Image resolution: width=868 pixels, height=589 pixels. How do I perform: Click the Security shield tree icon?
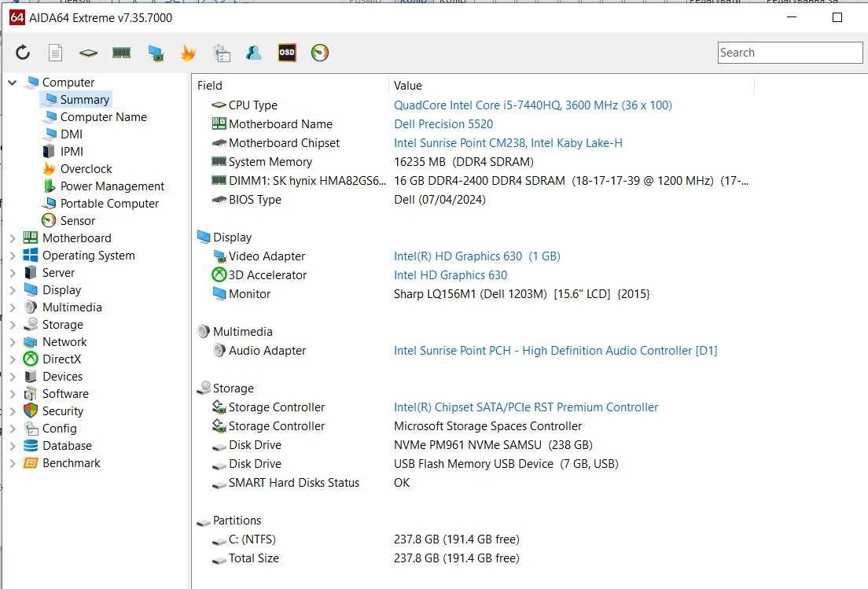(x=31, y=410)
